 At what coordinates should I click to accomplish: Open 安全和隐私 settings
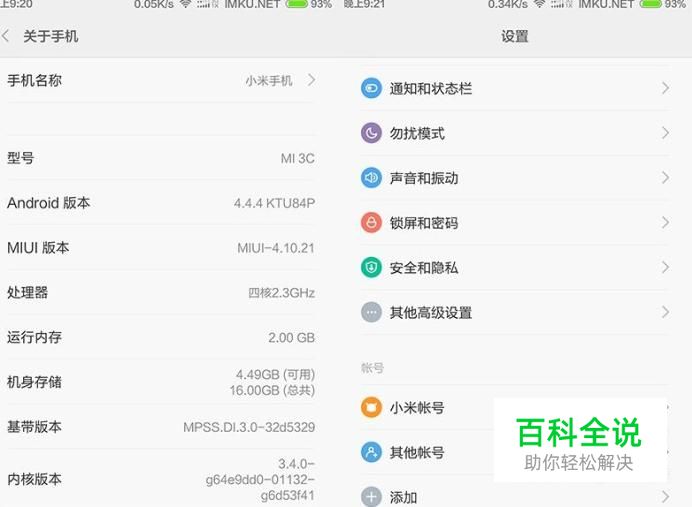pos(515,267)
